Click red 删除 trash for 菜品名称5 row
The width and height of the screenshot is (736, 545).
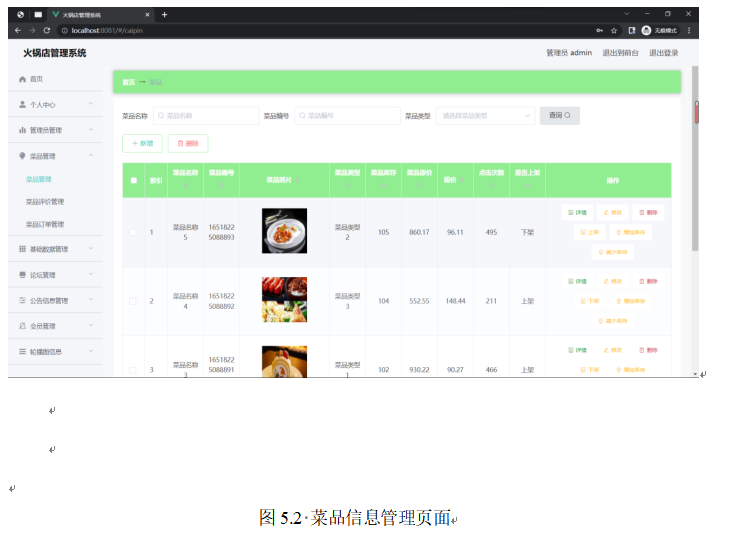click(x=648, y=213)
